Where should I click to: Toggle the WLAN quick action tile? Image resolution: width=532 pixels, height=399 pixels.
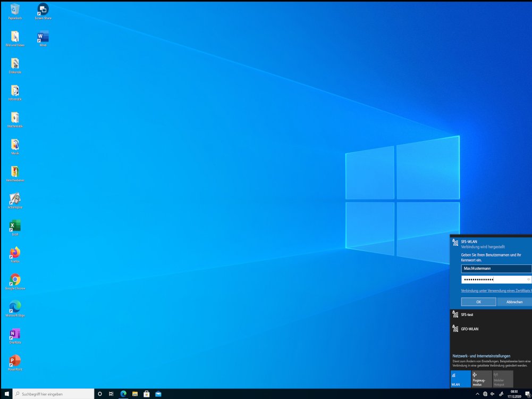coord(460,379)
